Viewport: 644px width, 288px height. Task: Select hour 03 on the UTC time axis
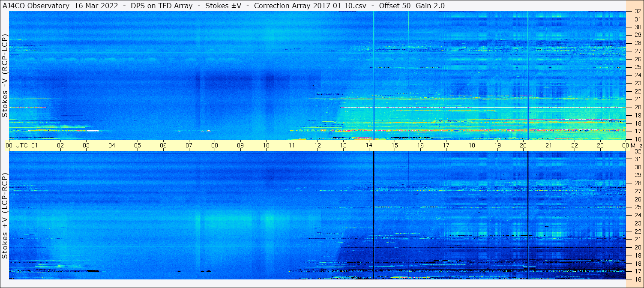[x=86, y=145]
